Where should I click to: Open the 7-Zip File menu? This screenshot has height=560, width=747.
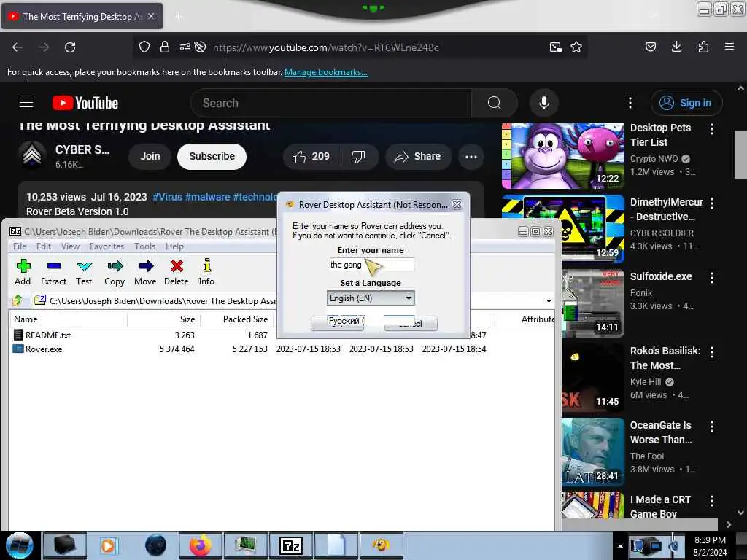[20, 246]
